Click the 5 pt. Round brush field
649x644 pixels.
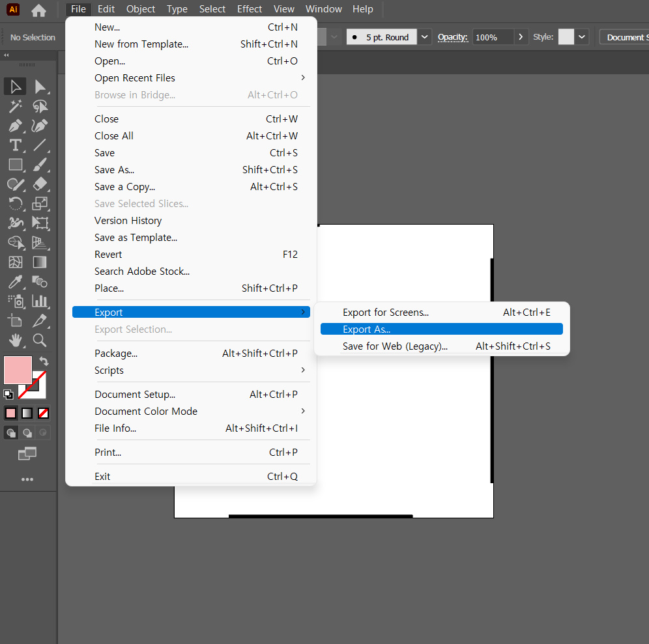coord(382,37)
